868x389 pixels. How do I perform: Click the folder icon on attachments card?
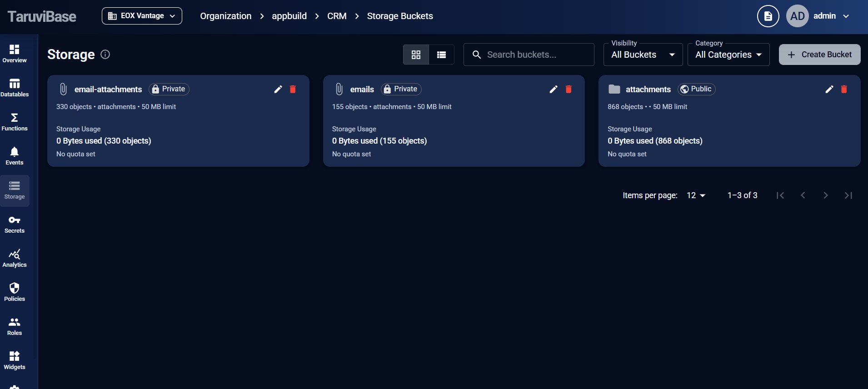click(614, 89)
